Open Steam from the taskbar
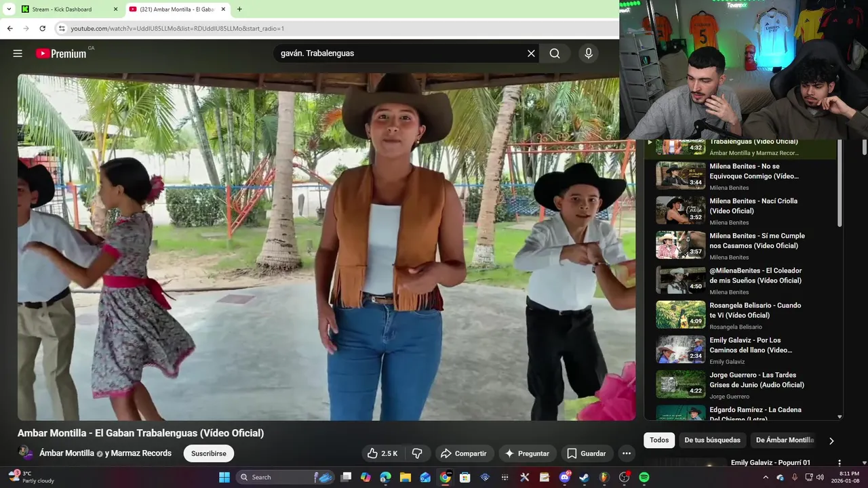 click(x=584, y=477)
